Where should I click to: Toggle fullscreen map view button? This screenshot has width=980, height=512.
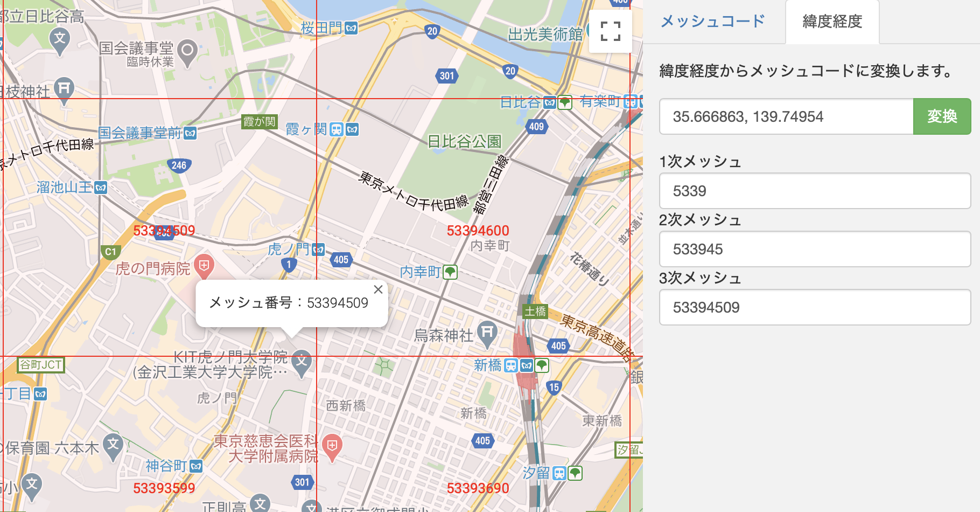(611, 31)
